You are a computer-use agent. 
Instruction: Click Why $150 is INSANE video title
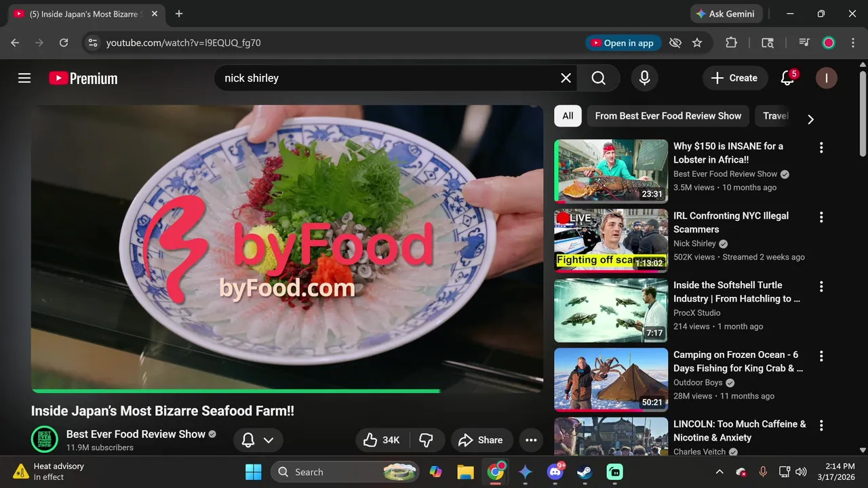coord(728,152)
